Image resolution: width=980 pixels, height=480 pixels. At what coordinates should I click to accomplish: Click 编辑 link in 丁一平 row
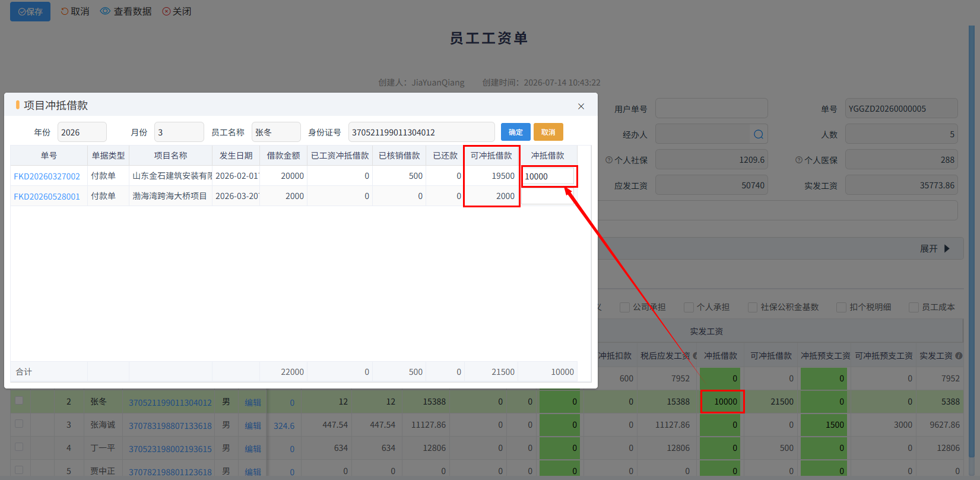[253, 449]
